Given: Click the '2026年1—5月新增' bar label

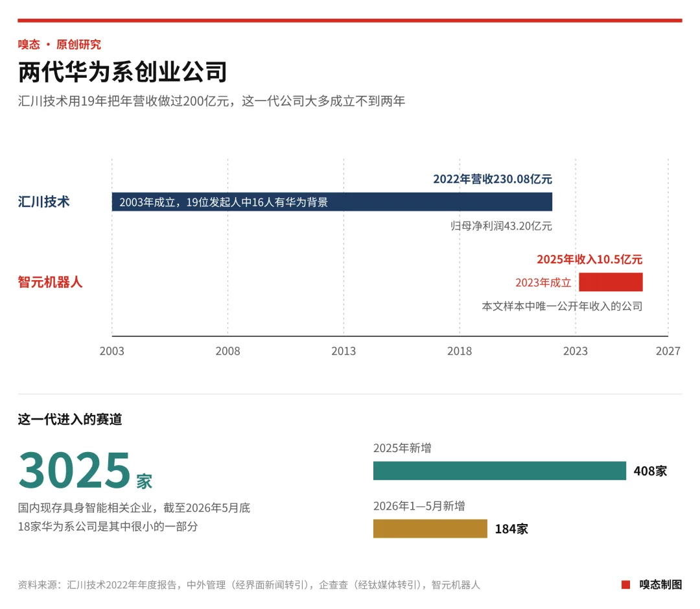Looking at the screenshot, I should pos(419,507).
